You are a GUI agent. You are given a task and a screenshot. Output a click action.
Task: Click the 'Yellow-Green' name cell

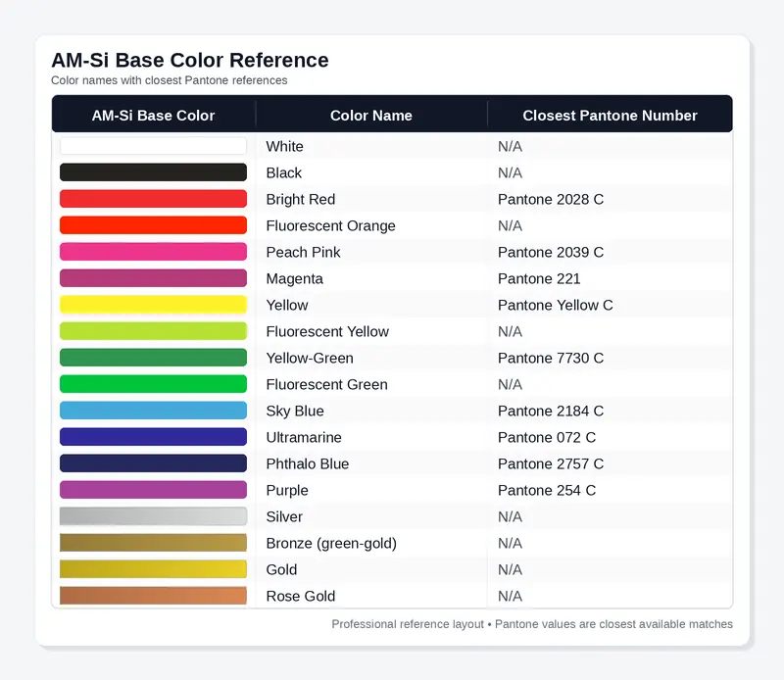click(310, 359)
